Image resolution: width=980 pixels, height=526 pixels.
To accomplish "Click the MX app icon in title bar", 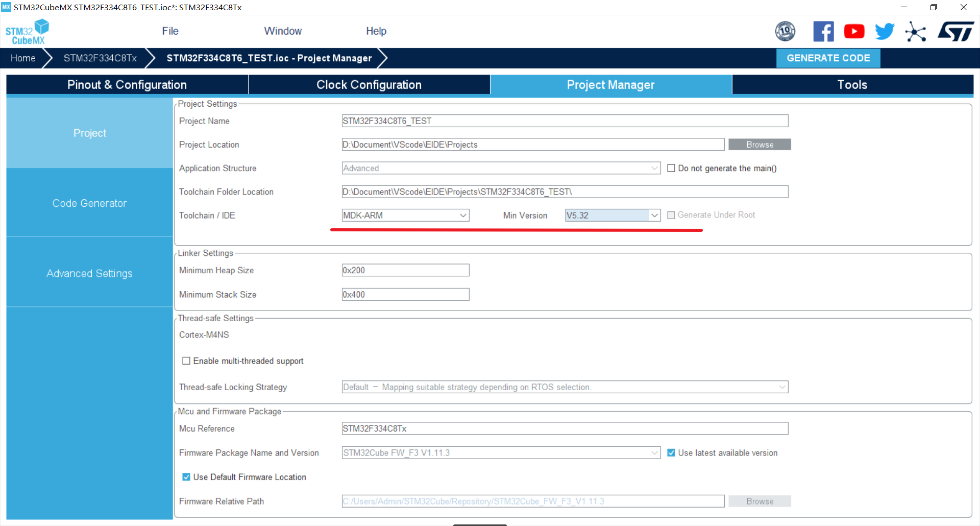I will pyautogui.click(x=6, y=7).
